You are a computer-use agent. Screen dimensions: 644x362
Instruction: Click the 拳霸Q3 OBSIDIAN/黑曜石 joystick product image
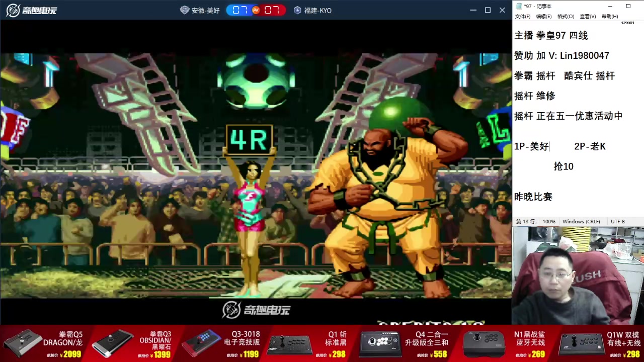pyautogui.click(x=113, y=343)
